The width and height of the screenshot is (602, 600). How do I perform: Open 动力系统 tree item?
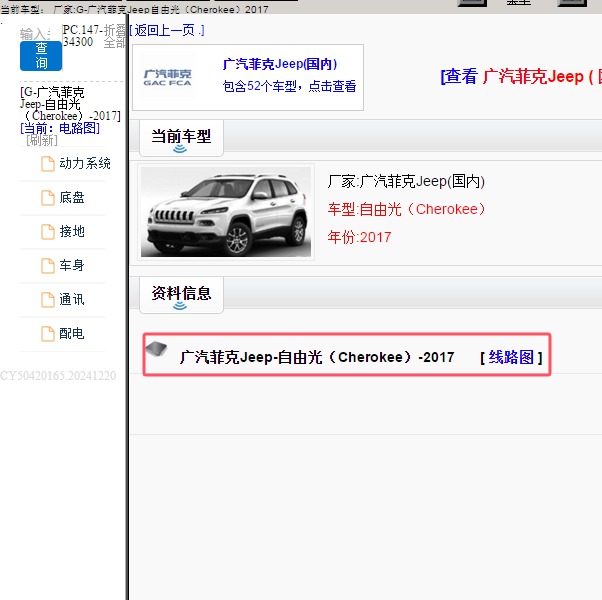click(85, 164)
